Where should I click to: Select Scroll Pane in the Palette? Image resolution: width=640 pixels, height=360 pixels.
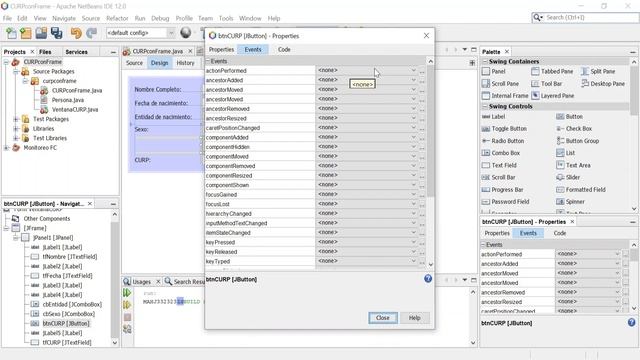pyautogui.click(x=500, y=84)
